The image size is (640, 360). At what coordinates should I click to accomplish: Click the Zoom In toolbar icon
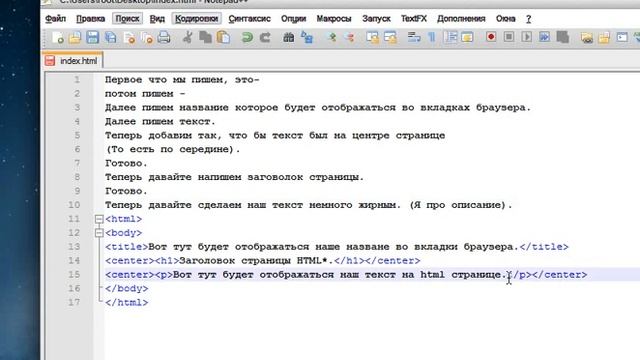click(x=332, y=38)
